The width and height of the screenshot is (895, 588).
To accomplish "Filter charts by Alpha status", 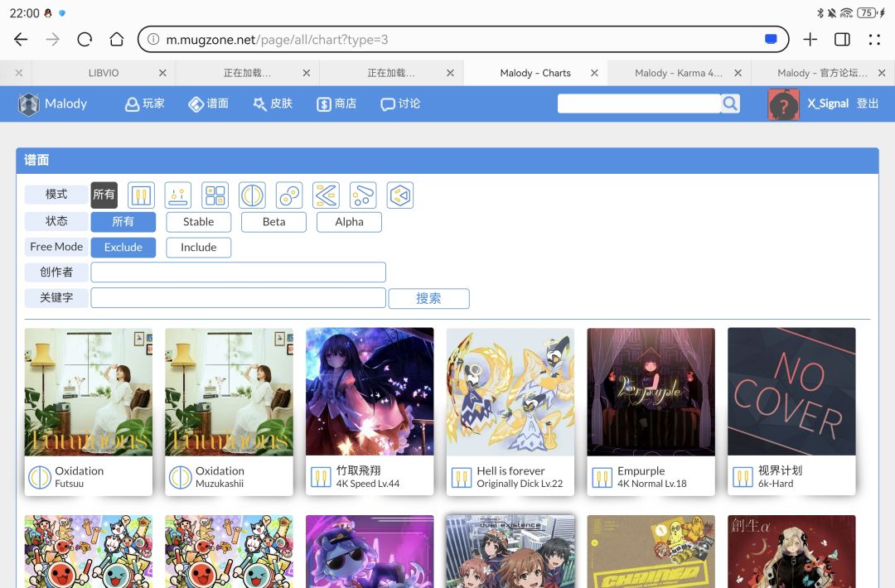I will [x=350, y=222].
